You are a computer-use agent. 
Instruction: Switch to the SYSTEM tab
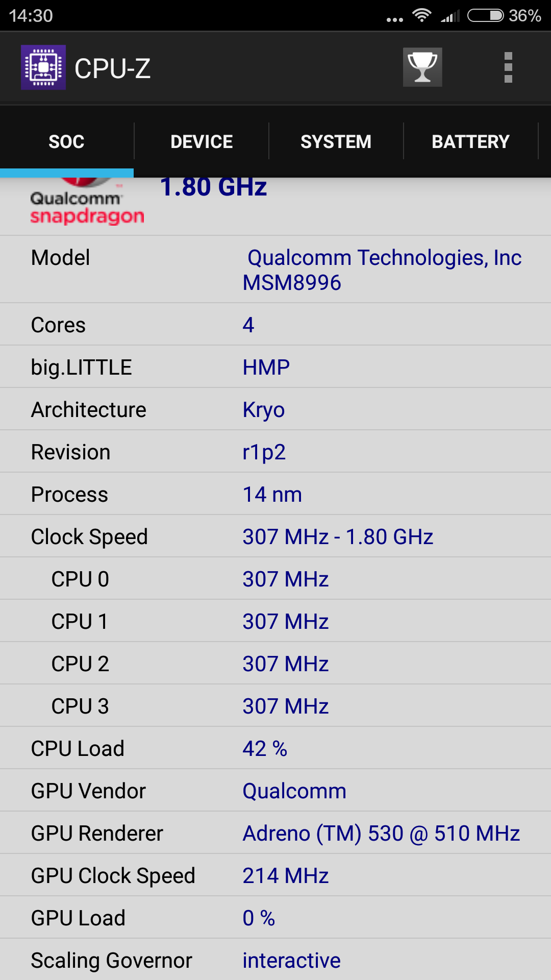(336, 141)
